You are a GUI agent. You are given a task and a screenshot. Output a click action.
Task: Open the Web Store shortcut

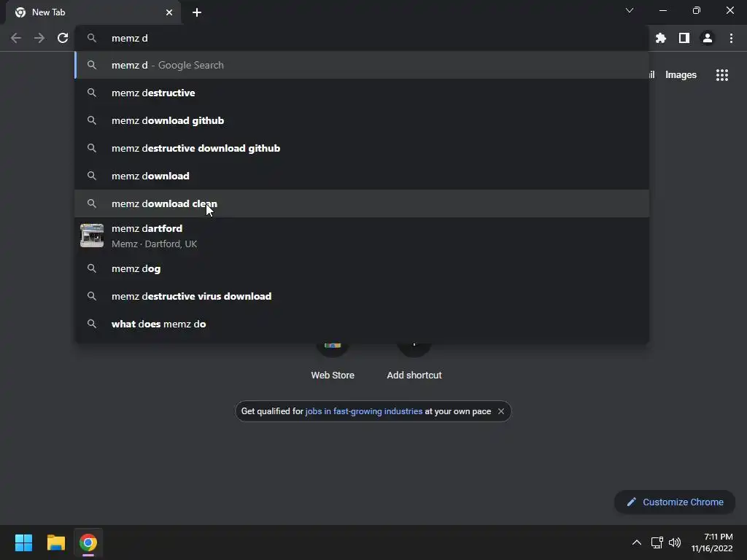[333, 362]
